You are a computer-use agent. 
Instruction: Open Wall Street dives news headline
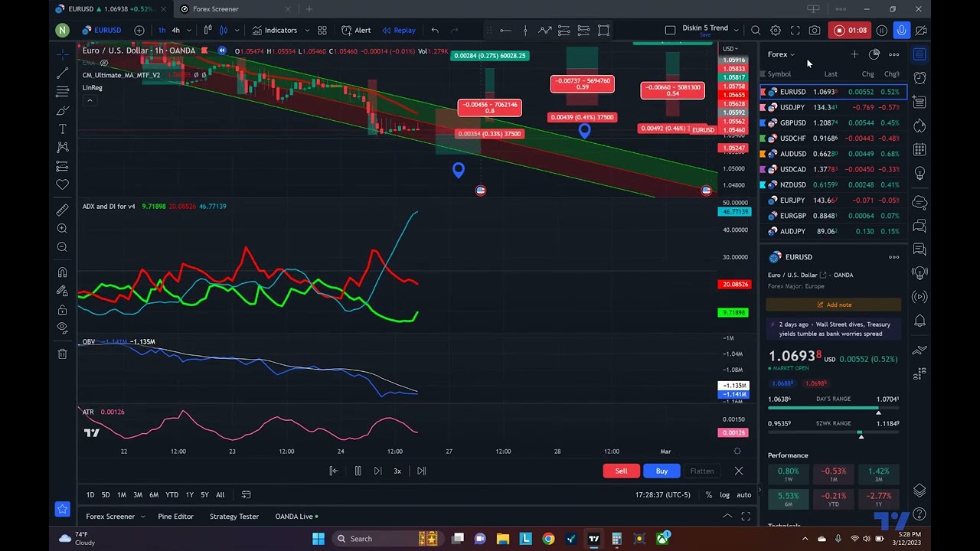click(834, 329)
